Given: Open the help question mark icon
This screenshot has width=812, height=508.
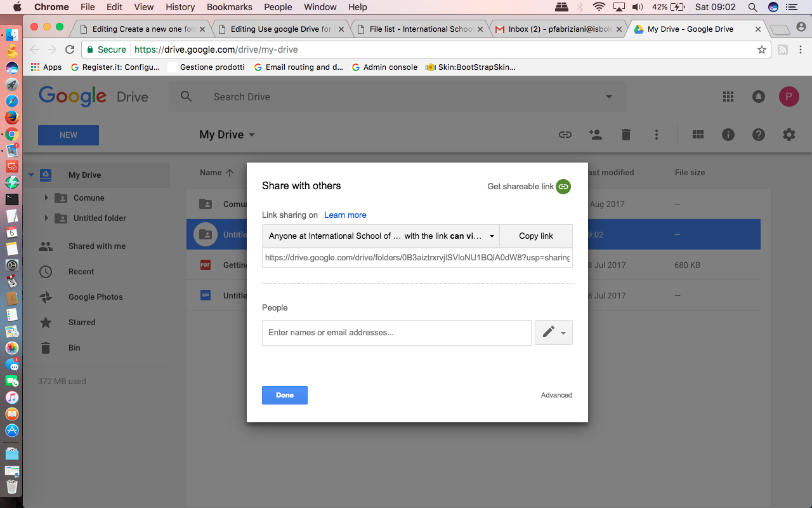Looking at the screenshot, I should tap(759, 135).
